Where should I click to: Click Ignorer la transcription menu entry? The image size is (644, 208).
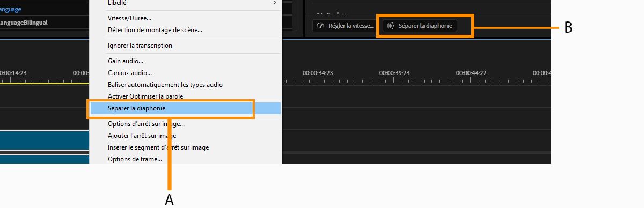click(x=185, y=46)
